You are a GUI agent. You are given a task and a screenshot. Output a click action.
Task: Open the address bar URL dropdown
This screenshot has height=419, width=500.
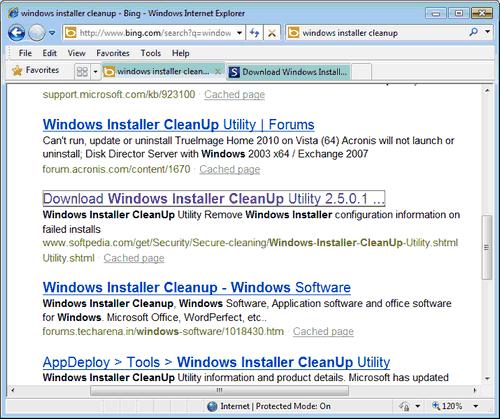point(239,33)
